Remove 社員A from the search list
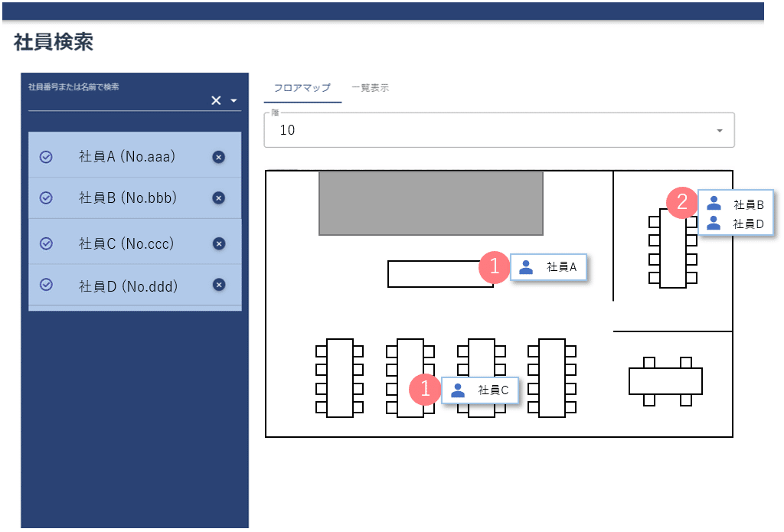 pyautogui.click(x=218, y=156)
